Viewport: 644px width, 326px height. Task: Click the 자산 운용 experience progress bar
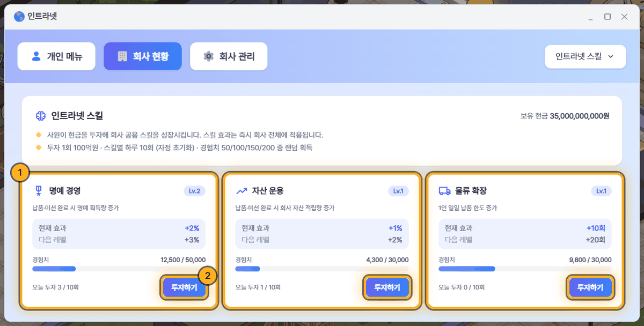[x=322, y=269]
